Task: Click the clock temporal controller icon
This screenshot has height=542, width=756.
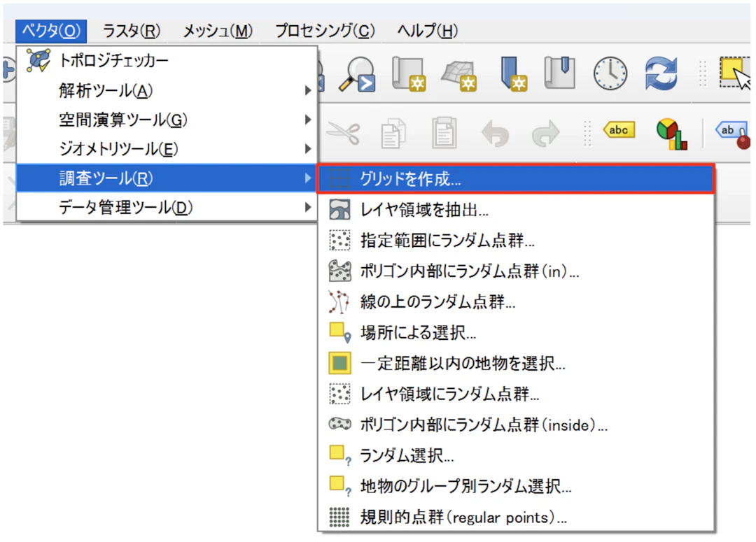Action: (x=610, y=73)
